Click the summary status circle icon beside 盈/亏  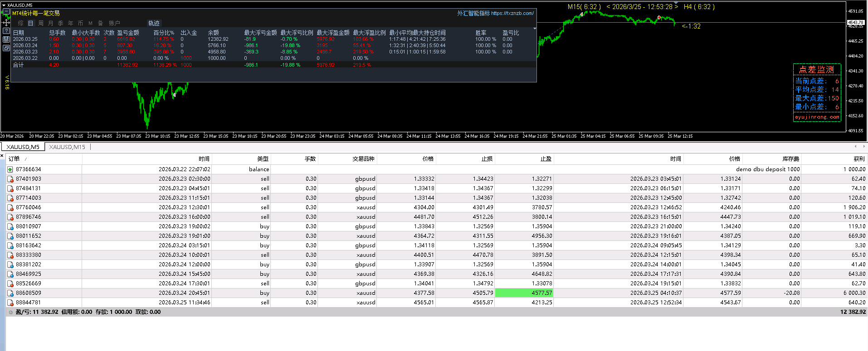11,312
